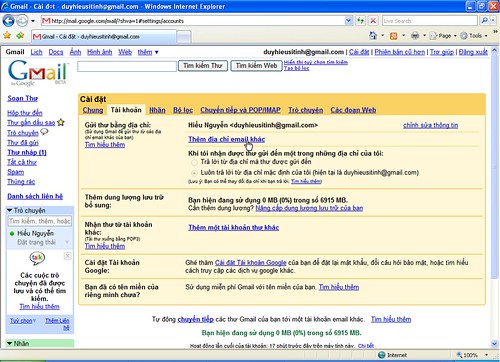
Task: Click the Internet zone globe in status bar
Action: pyautogui.click(x=382, y=355)
